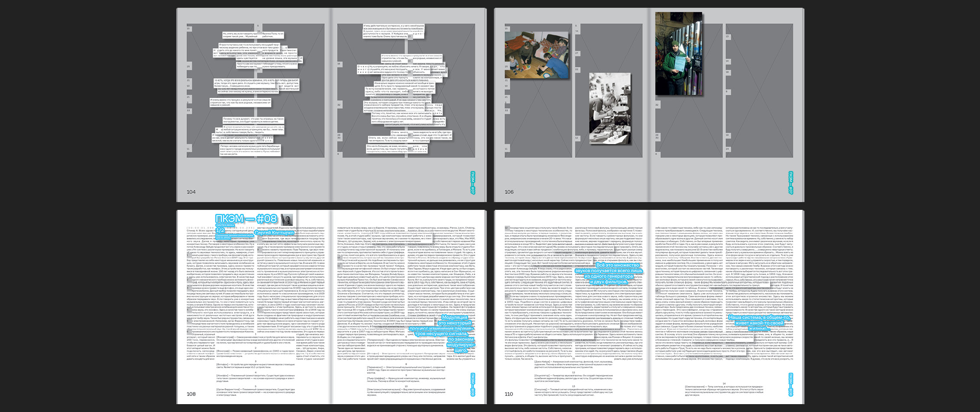Select the Наша система blue pull quote
The image size is (980, 412).
759,323
